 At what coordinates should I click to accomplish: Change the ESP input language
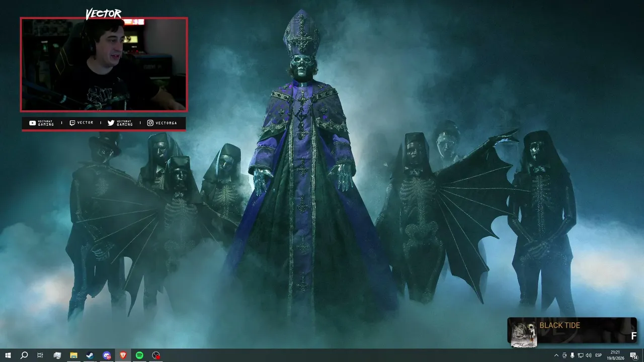[599, 355]
